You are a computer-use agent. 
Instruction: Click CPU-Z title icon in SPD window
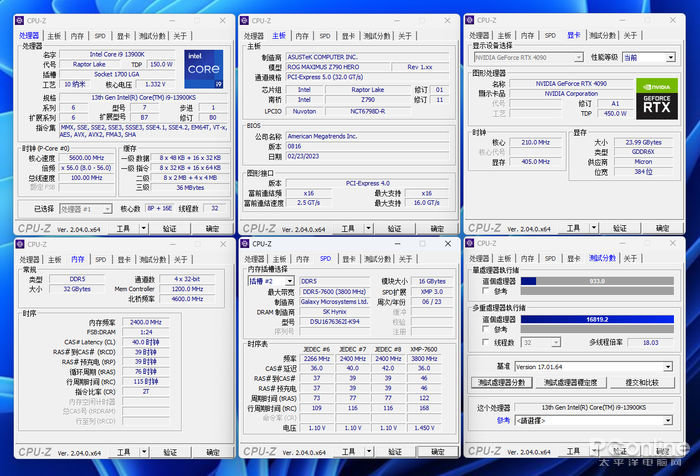244,244
